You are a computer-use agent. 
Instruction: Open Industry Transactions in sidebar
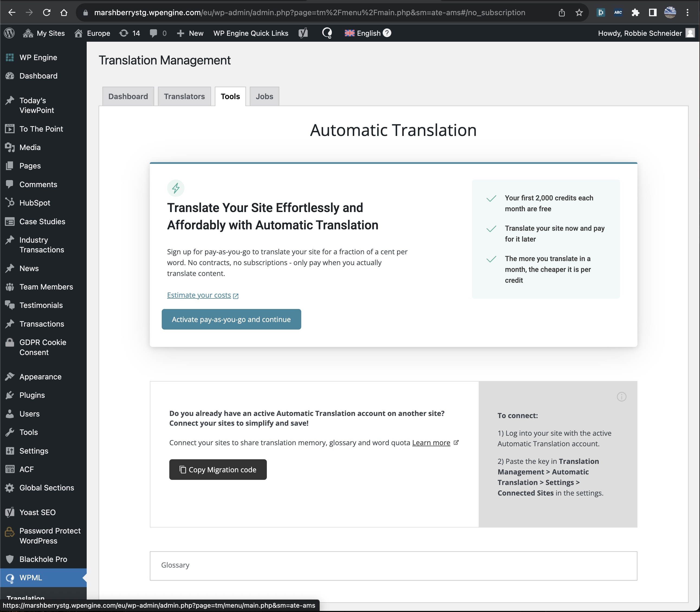tap(43, 245)
